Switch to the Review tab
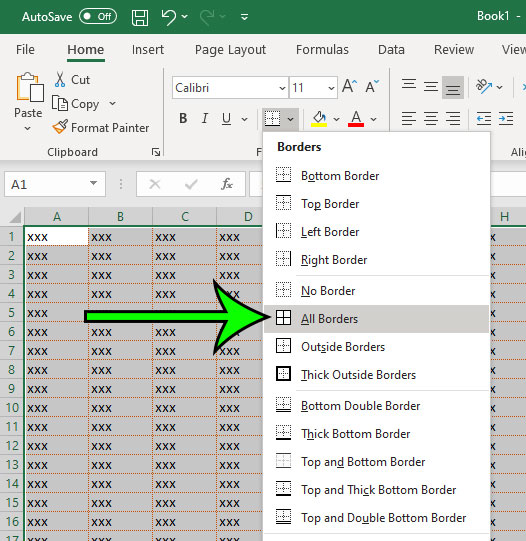Viewport: 526px width, 541px height. (454, 50)
